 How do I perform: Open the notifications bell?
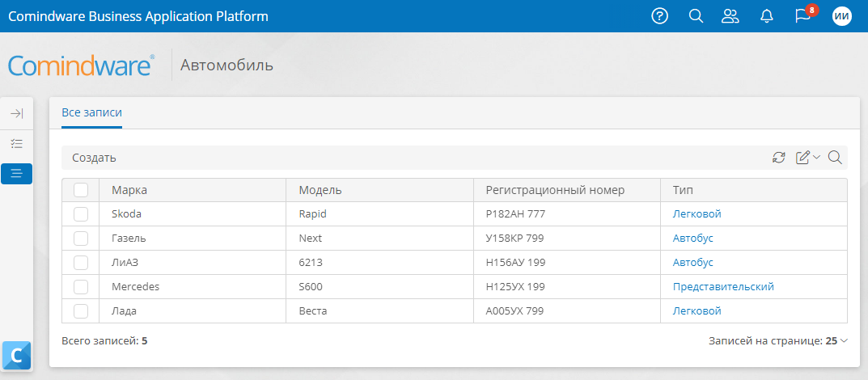[767, 16]
